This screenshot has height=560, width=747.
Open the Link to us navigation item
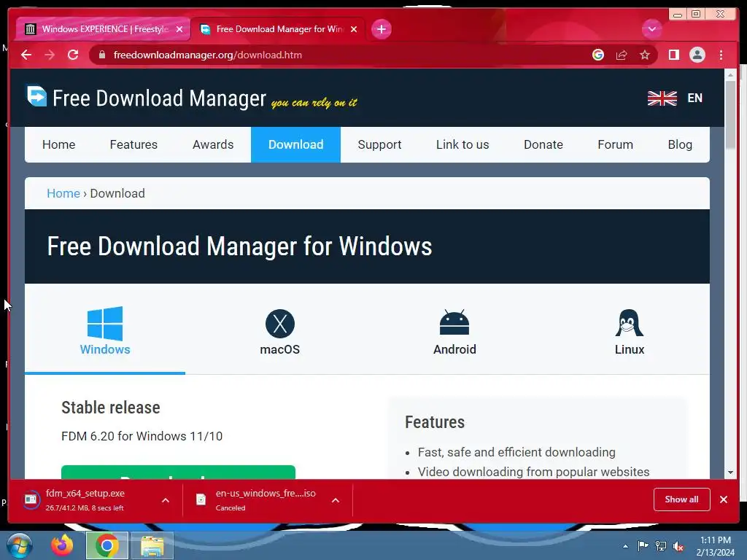tap(462, 144)
